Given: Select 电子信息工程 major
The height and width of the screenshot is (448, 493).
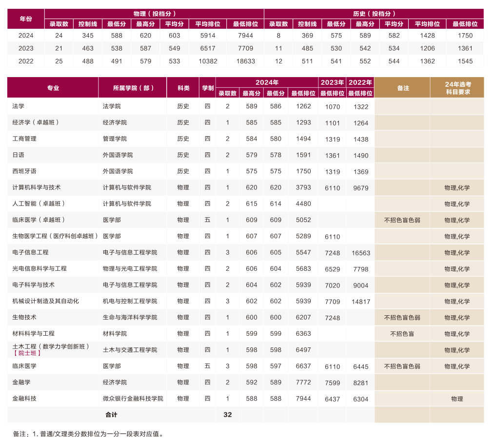Looking at the screenshot, I should [31, 252].
